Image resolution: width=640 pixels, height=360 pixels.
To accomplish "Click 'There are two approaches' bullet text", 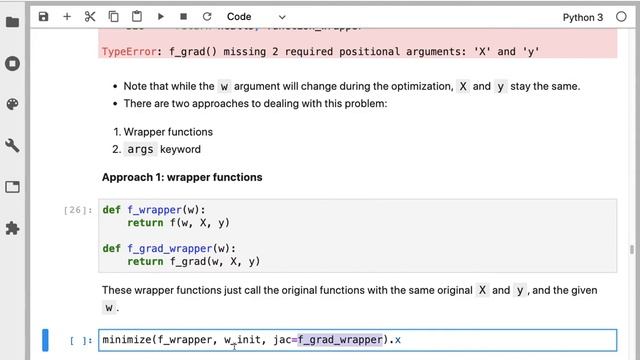I will pyautogui.click(x=256, y=103).
